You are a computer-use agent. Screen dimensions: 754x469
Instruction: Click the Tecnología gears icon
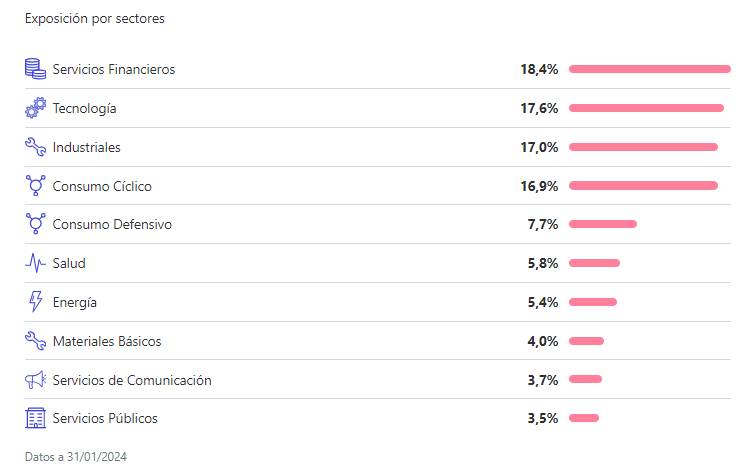click(36, 108)
